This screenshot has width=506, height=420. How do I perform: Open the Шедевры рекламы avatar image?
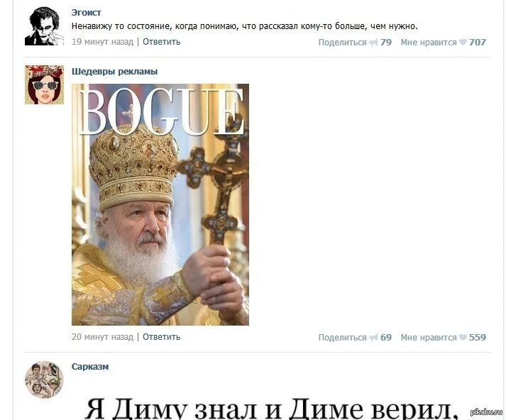tap(44, 85)
